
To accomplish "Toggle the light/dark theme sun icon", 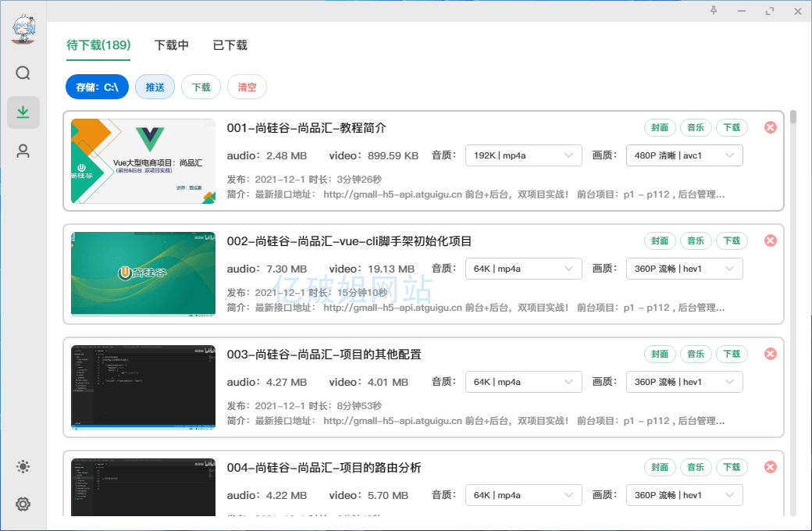I will pyautogui.click(x=23, y=467).
